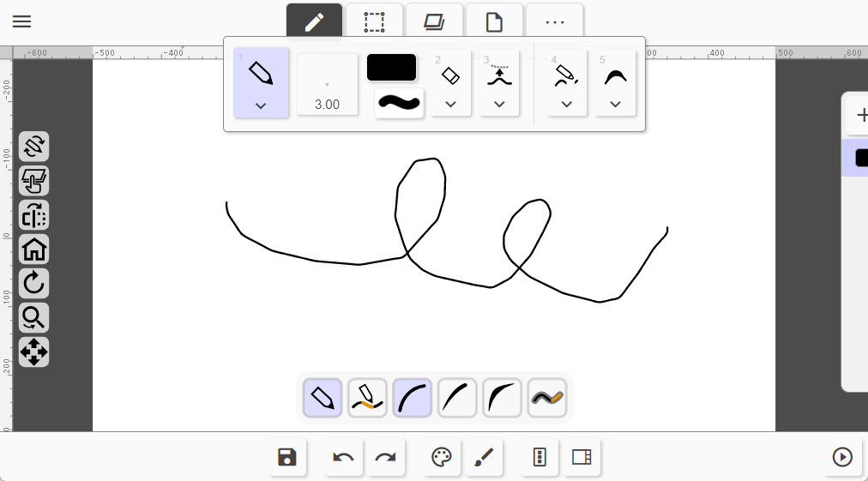This screenshot has height=481, width=868.
Task: Choose the uniform curve stroke style
Action: 412,398
